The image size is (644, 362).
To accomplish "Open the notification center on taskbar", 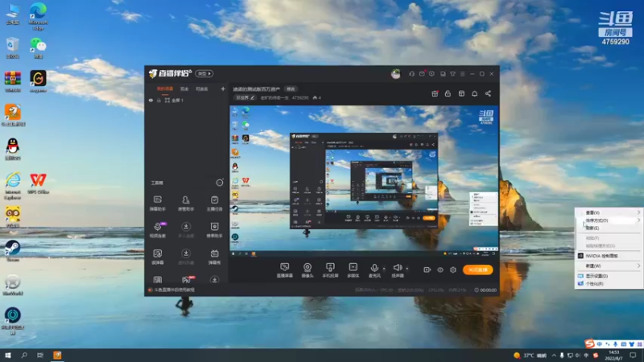I will (633, 356).
